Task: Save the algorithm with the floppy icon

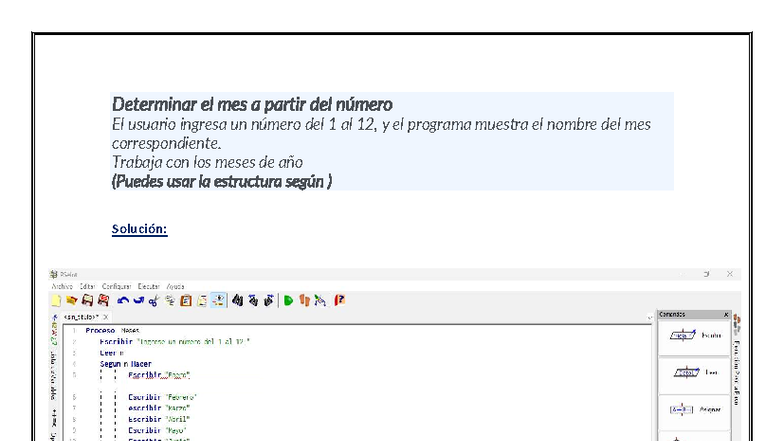Action: (x=88, y=300)
